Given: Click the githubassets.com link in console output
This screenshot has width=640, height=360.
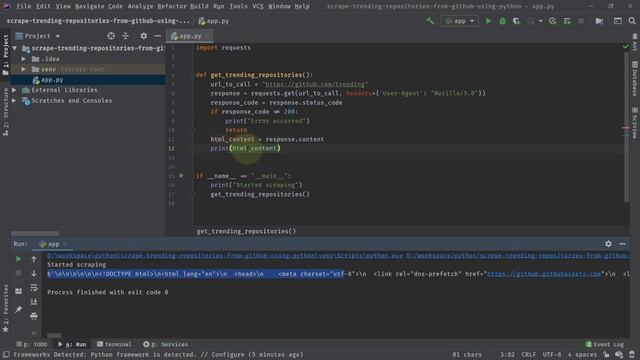Looking at the screenshot, I should 544,274.
